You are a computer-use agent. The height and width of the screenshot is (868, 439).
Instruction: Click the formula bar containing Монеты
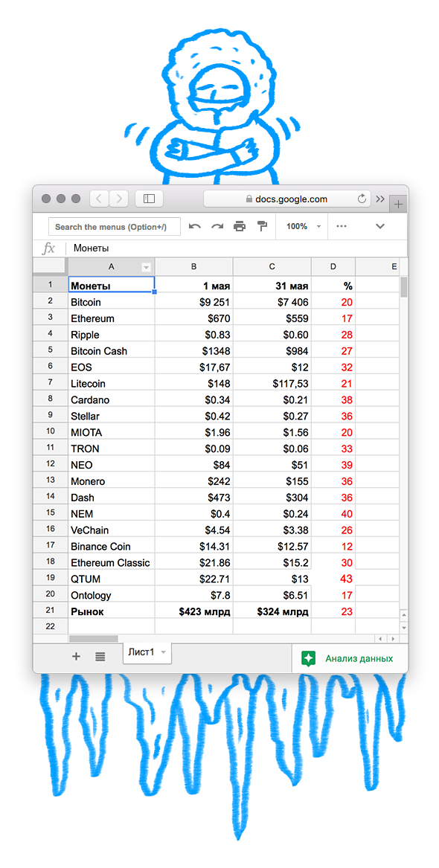[x=235, y=248]
